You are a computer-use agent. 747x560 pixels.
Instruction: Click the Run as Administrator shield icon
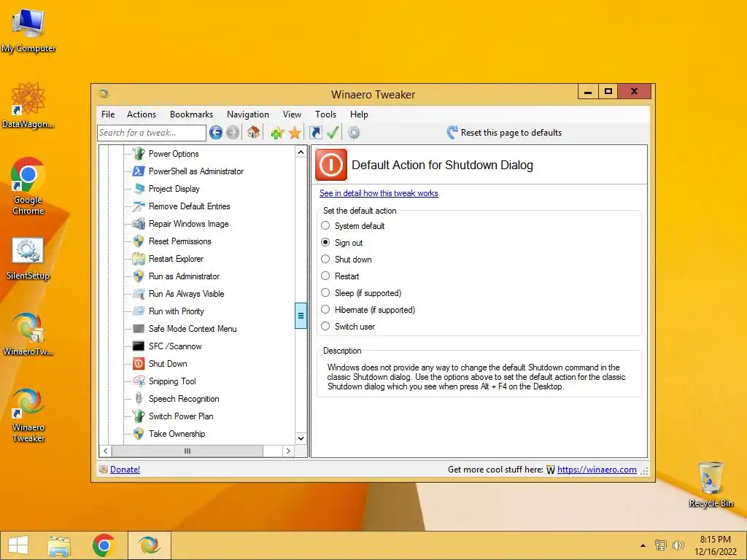click(x=139, y=276)
